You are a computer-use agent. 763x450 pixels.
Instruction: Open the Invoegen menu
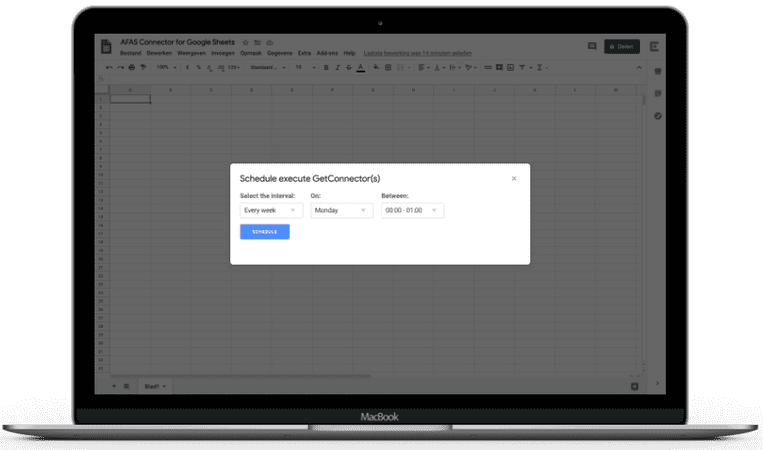pos(223,53)
